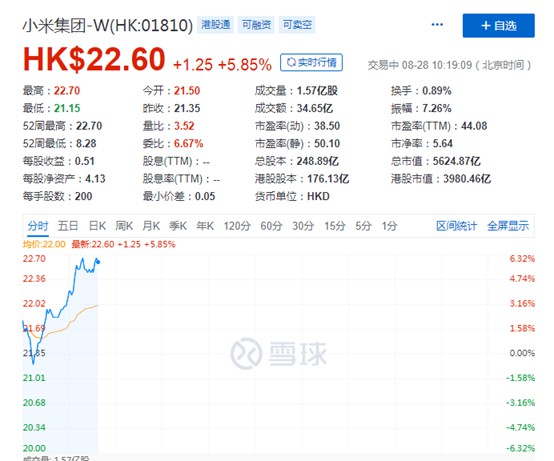Image resolution: width=554 pixels, height=461 pixels.
Task: Select the 港股通 tag
Action: click(216, 25)
